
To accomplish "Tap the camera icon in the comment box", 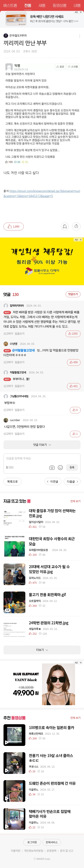I will [x=52, y=467].
